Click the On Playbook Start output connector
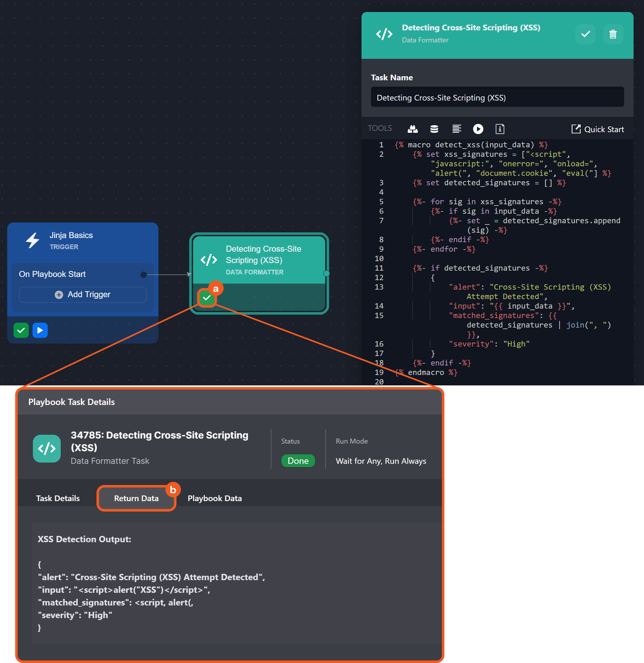Viewport: 644px width, 663px height. point(144,275)
